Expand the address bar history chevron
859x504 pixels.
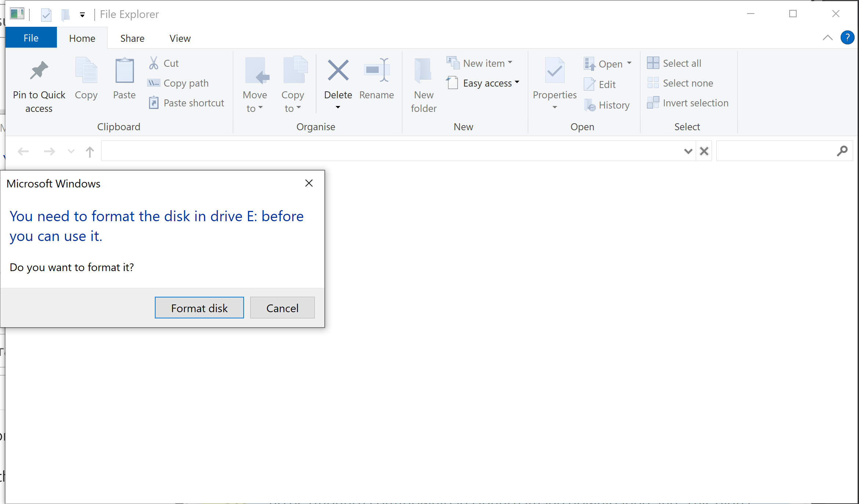point(688,151)
